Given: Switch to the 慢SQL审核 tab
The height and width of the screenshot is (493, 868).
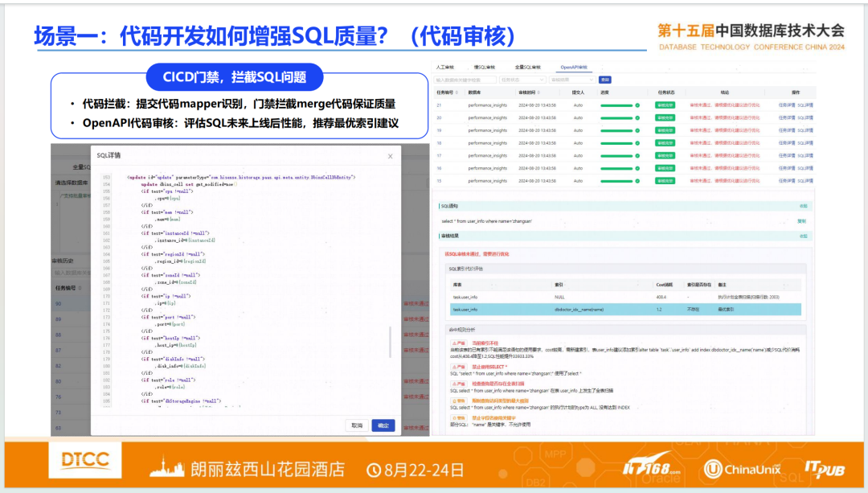Looking at the screenshot, I should click(485, 67).
